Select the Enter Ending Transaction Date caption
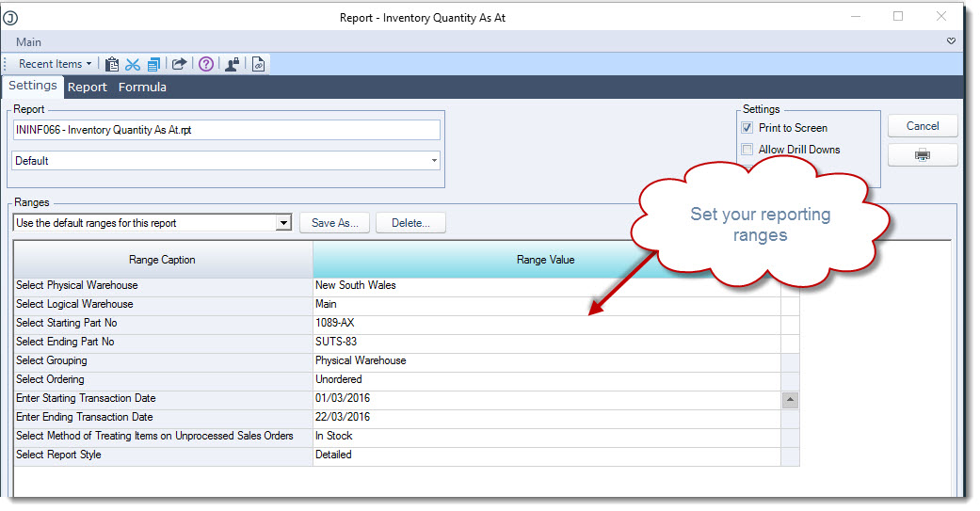The height and width of the screenshot is (511, 980). point(163,417)
